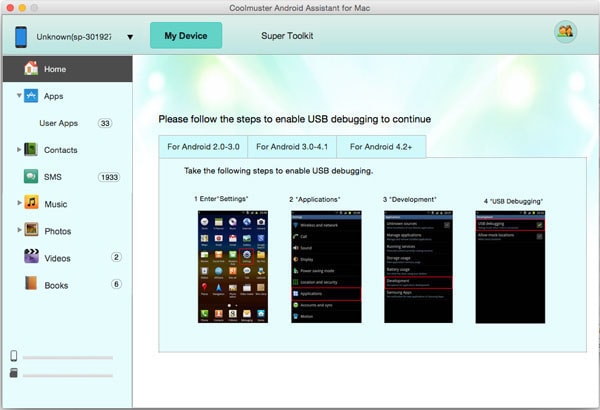Click the 'Applications' step caption
Screen dimensions: 600x410
point(315,199)
